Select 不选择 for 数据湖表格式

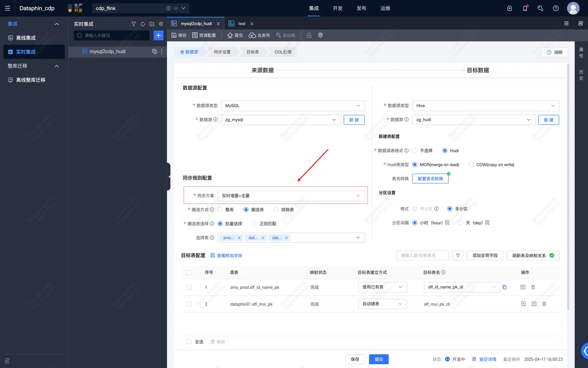(x=415, y=151)
